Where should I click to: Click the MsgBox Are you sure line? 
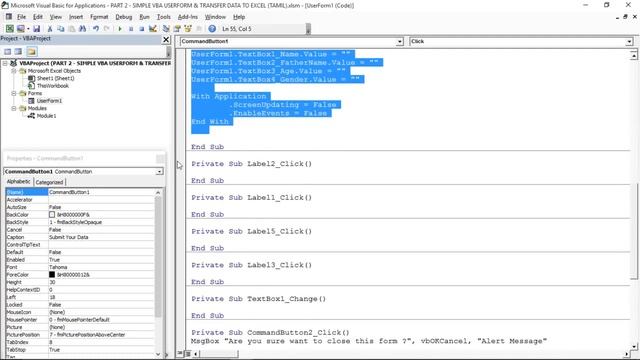369,341
